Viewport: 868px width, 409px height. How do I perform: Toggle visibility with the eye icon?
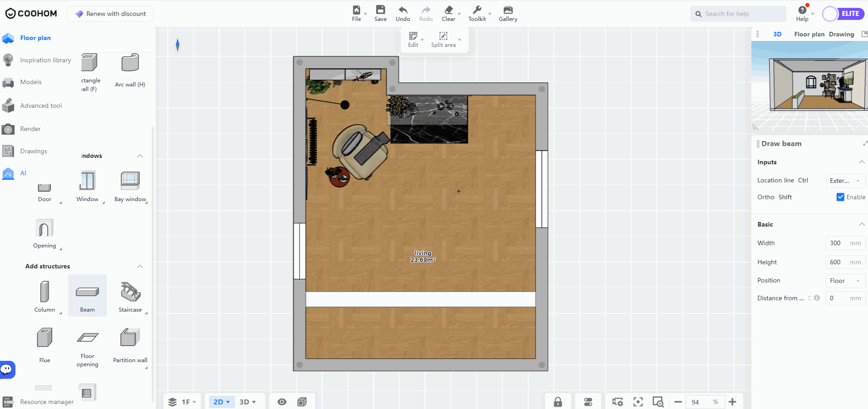pos(282,402)
